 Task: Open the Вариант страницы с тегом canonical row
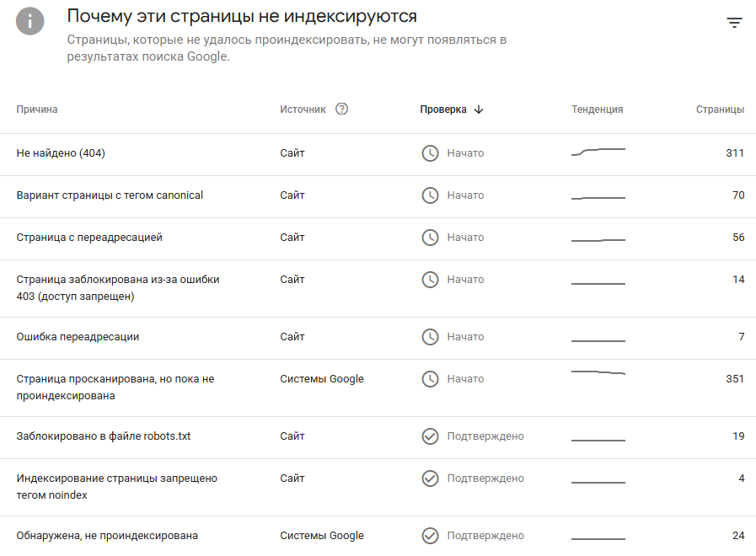pyautogui.click(x=378, y=196)
